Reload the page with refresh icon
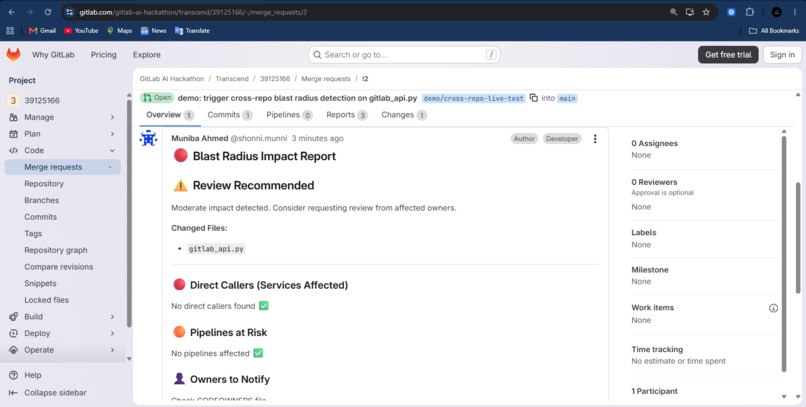 [x=48, y=12]
